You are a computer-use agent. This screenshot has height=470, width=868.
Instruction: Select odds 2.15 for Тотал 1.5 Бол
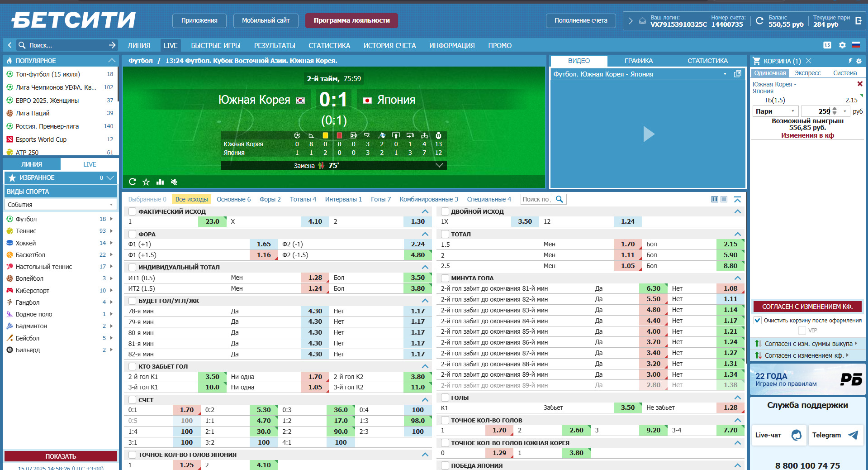730,244
